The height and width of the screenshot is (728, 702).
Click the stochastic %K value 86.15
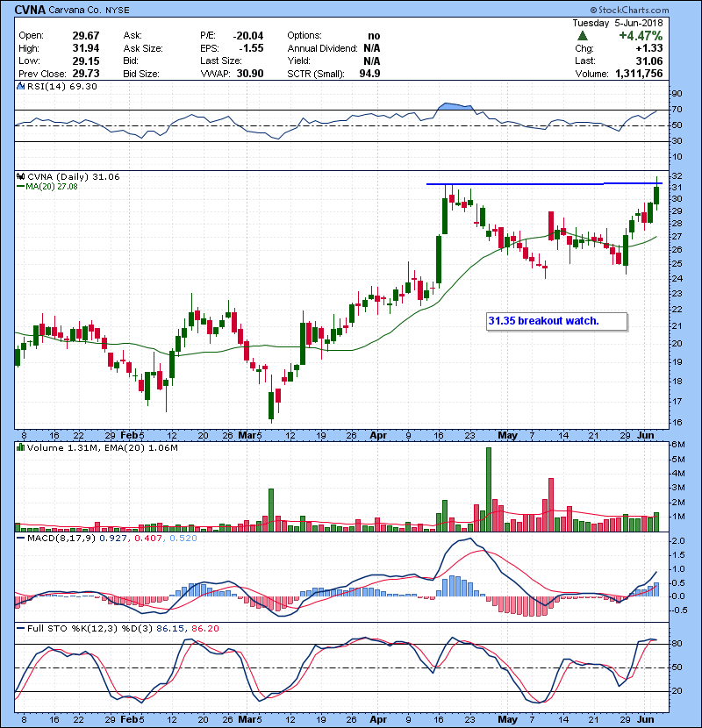pyautogui.click(x=170, y=628)
